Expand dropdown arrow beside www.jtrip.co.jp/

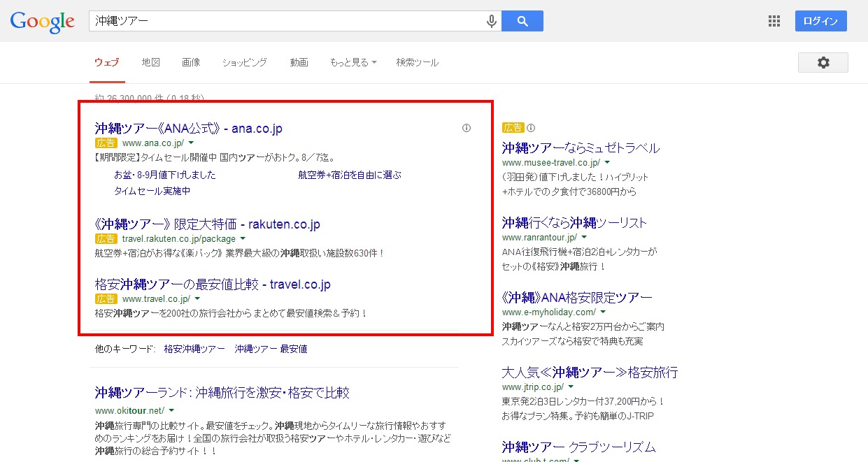click(x=571, y=387)
